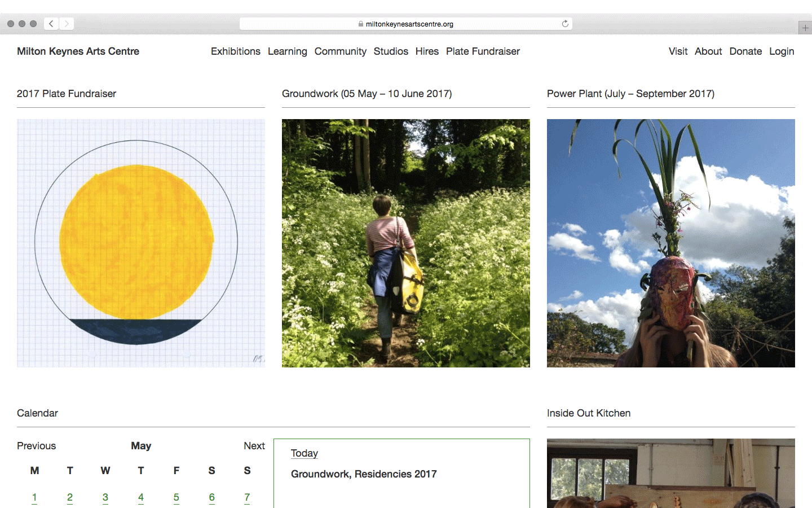Go to Milton Keynes Arts Centre home link

(78, 51)
